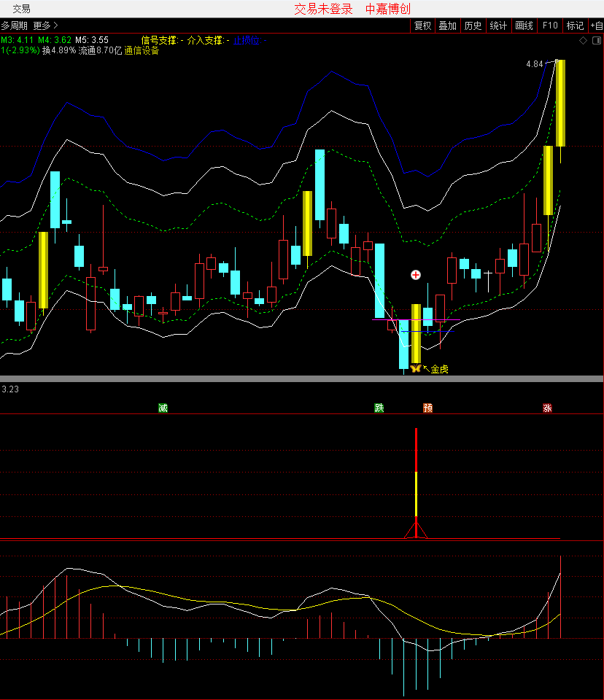Screen dimensions: 604x700
Task: Open the 多周期 multi-period selector
Action: [15, 26]
